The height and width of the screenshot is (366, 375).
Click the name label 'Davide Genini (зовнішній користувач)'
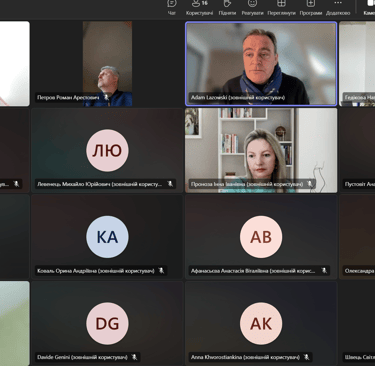[x=82, y=357]
